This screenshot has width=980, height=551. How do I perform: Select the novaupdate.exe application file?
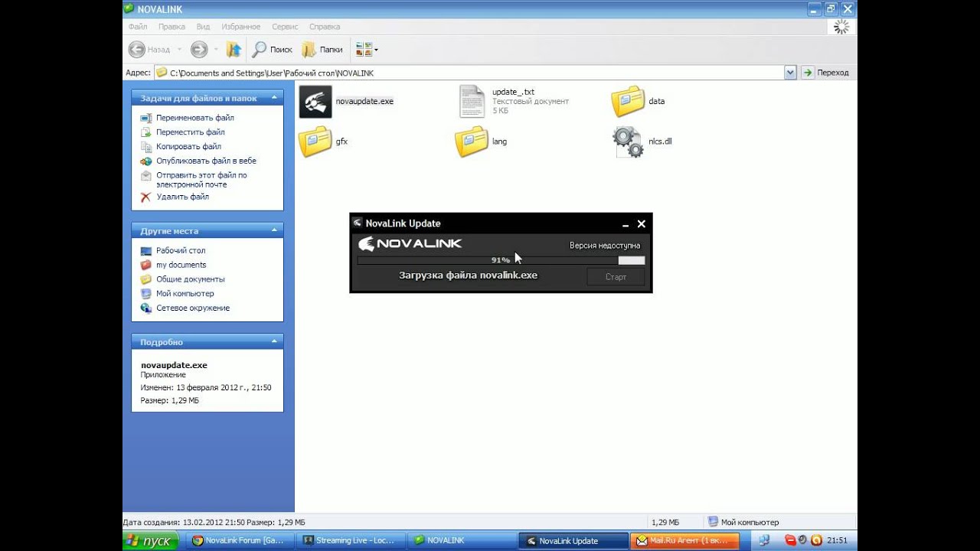click(346, 101)
